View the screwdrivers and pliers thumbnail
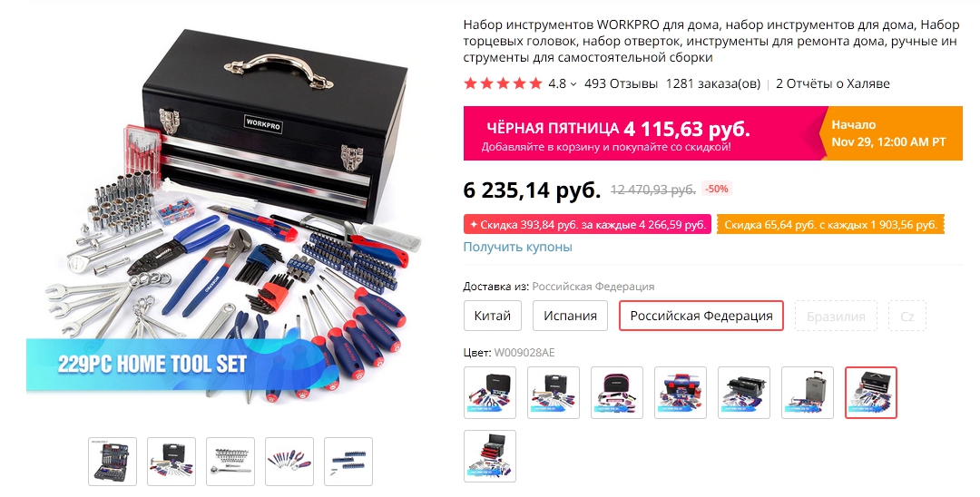Viewport: 980px width, 497px height. [289, 462]
